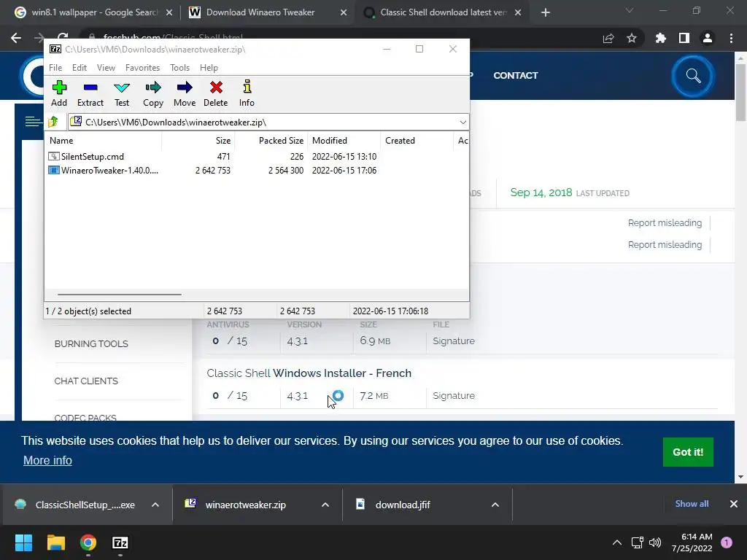
Task: Open the Chrome profile icon
Action: pyautogui.click(x=708, y=38)
